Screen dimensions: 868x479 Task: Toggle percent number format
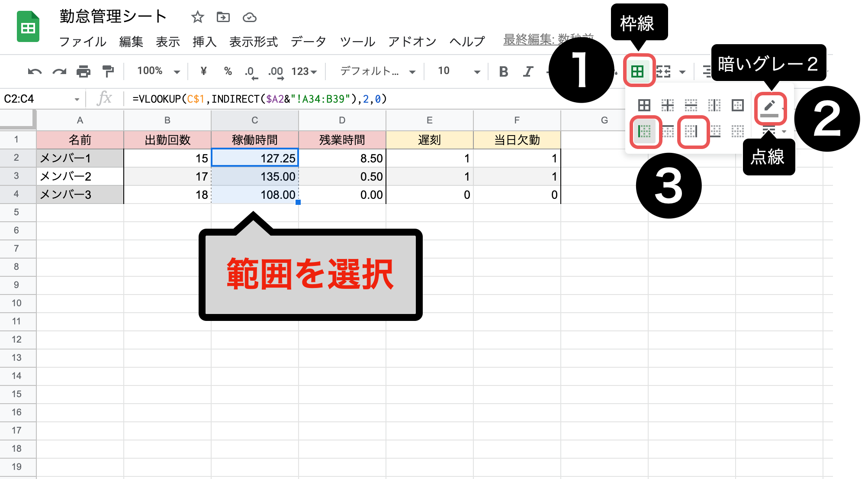[x=228, y=71]
